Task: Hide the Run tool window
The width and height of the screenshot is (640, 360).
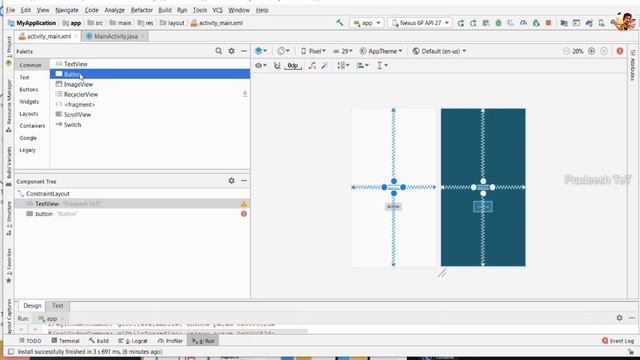Action: tap(632, 318)
